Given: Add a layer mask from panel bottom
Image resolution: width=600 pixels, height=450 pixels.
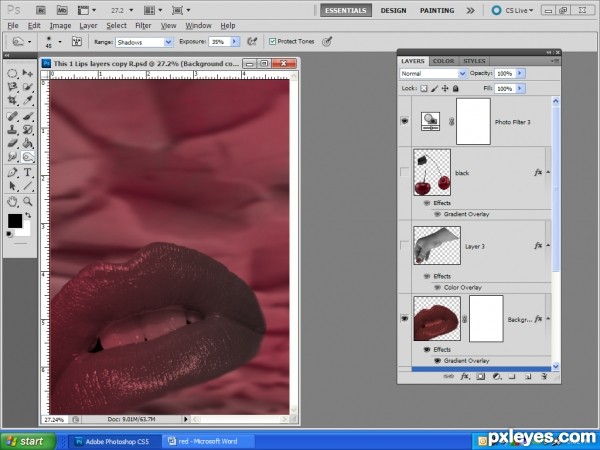Looking at the screenshot, I should coord(481,377).
